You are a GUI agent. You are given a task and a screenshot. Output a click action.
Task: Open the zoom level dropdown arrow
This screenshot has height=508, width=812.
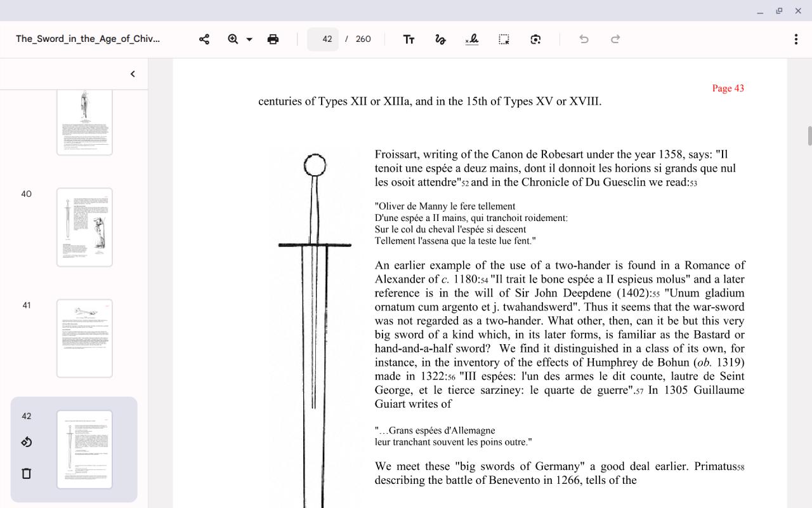[x=249, y=39]
